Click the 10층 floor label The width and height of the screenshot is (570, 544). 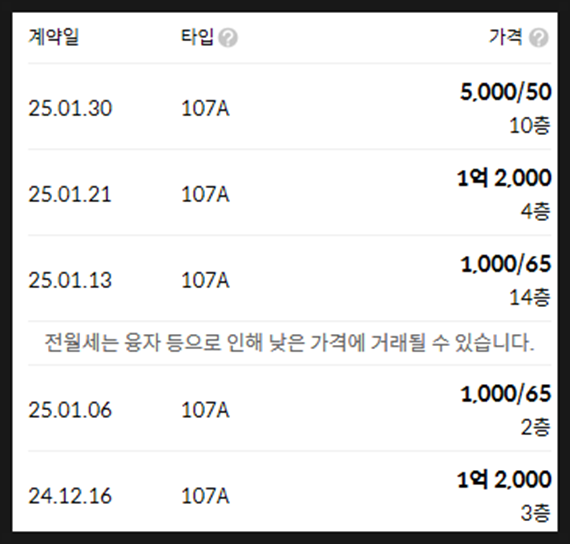530,125
